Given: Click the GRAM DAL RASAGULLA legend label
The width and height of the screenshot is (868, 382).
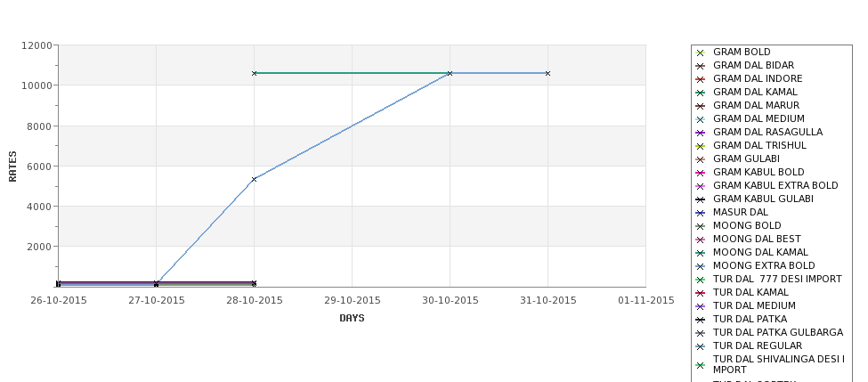Looking at the screenshot, I should tap(767, 133).
